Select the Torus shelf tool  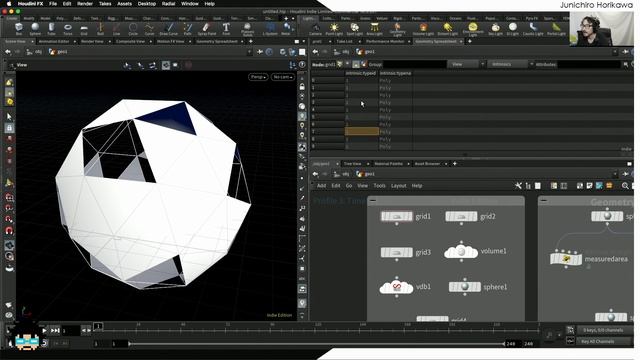pos(68,28)
